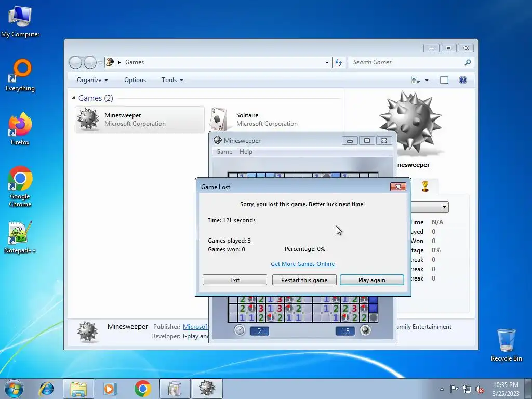
Task: Open the Windows Start button
Action: [x=14, y=389]
